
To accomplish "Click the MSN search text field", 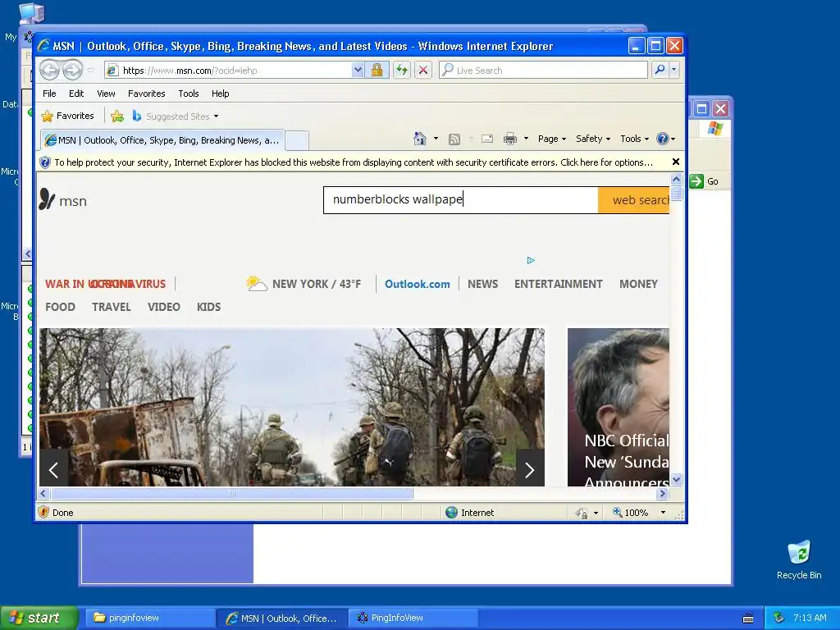I will pyautogui.click(x=461, y=200).
